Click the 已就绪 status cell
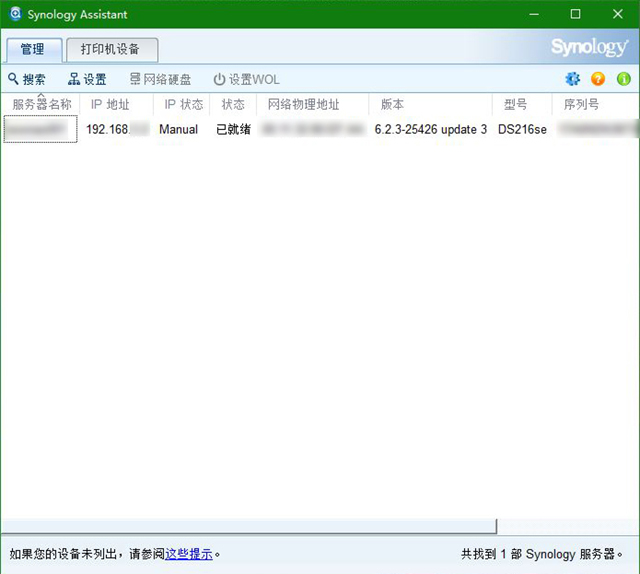This screenshot has width=640, height=574. coord(233,129)
